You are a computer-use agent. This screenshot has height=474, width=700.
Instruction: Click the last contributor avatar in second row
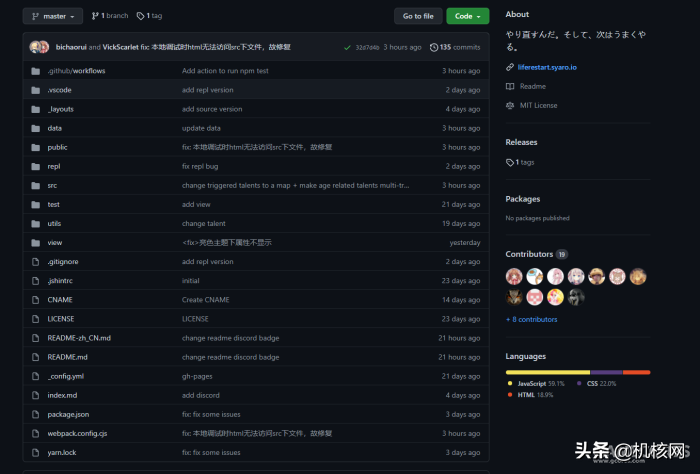(x=576, y=297)
